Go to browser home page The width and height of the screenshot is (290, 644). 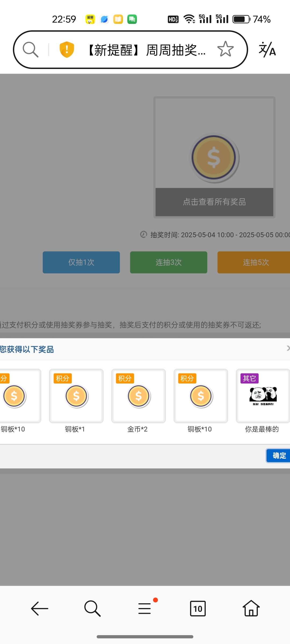click(x=251, y=608)
